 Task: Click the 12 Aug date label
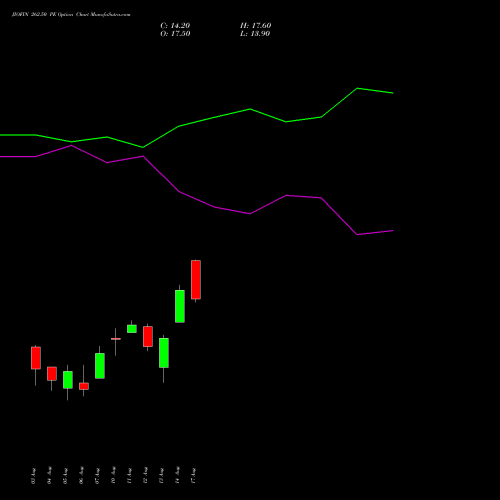(145, 476)
